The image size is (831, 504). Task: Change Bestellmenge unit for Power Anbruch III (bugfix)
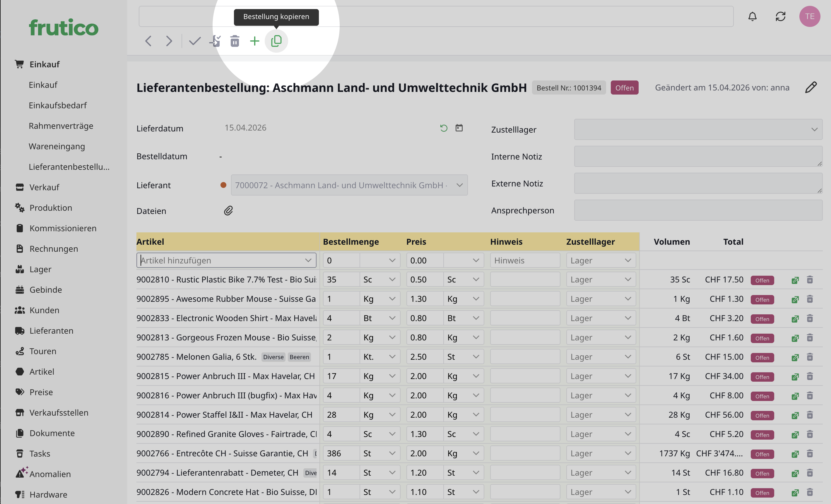pos(380,395)
